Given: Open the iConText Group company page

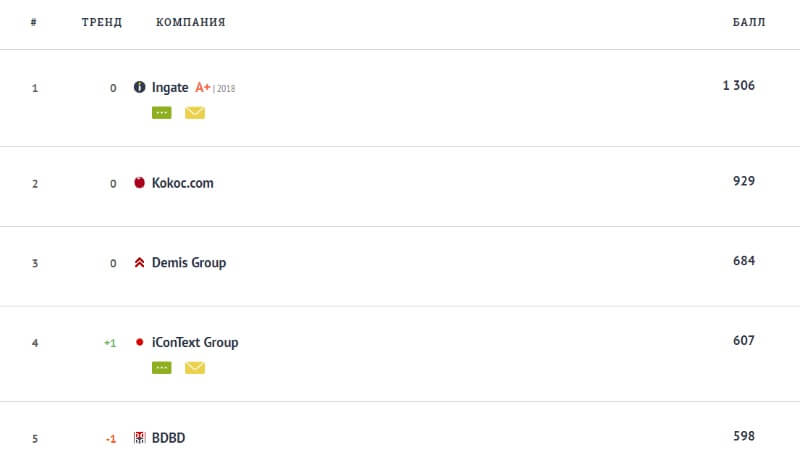Looking at the screenshot, I should [195, 343].
